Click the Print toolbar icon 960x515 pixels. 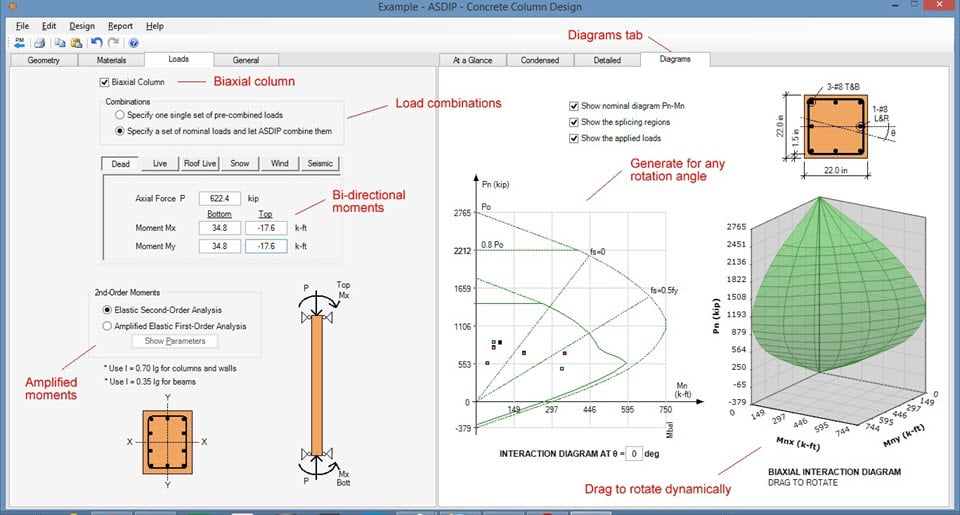pos(40,43)
